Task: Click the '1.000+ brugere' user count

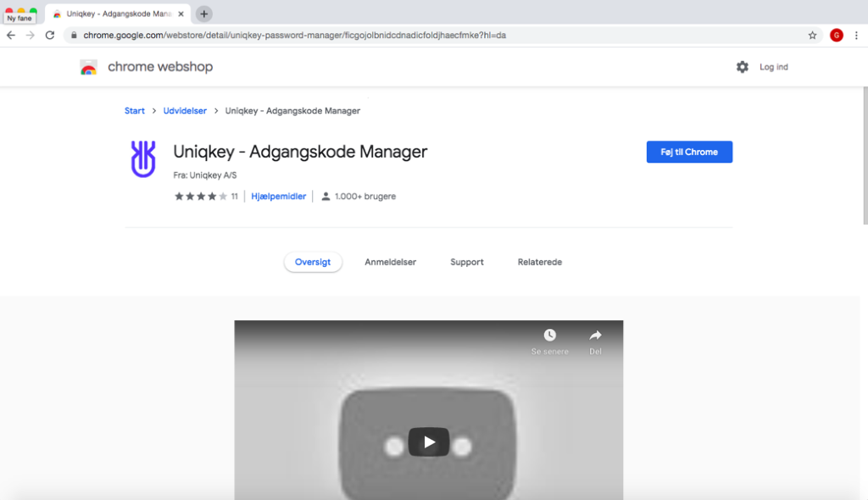Action: 365,197
